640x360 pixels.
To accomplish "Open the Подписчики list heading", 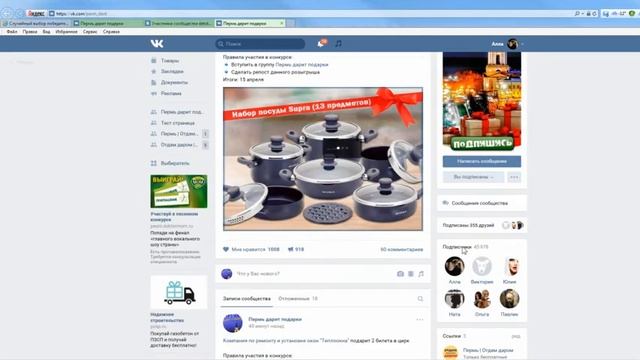I will pyautogui.click(x=457, y=247).
